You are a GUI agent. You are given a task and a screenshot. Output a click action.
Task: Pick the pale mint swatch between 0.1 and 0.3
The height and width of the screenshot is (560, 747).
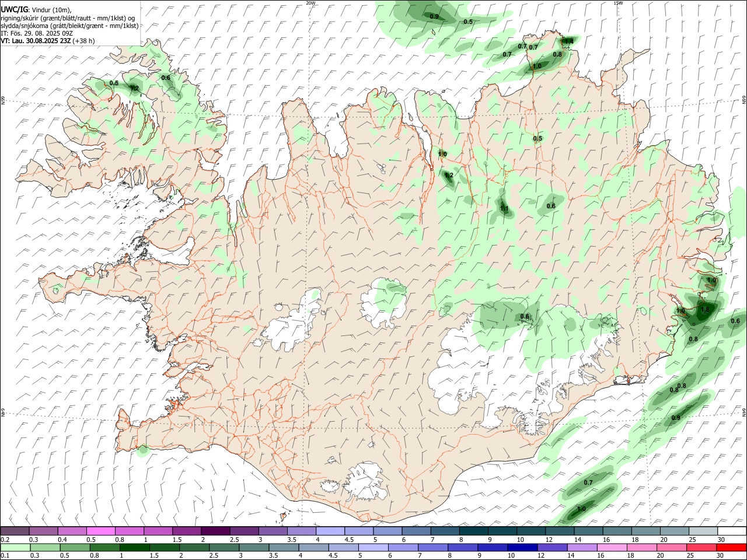click(x=16, y=547)
